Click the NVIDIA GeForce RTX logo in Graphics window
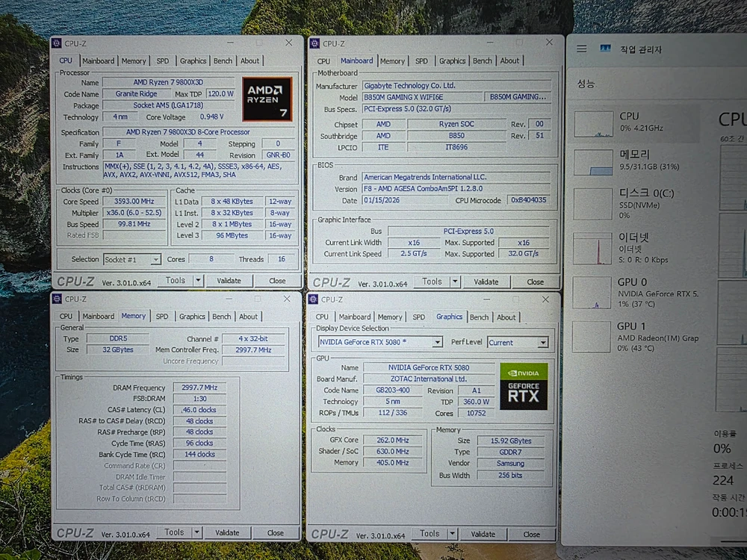 point(524,386)
